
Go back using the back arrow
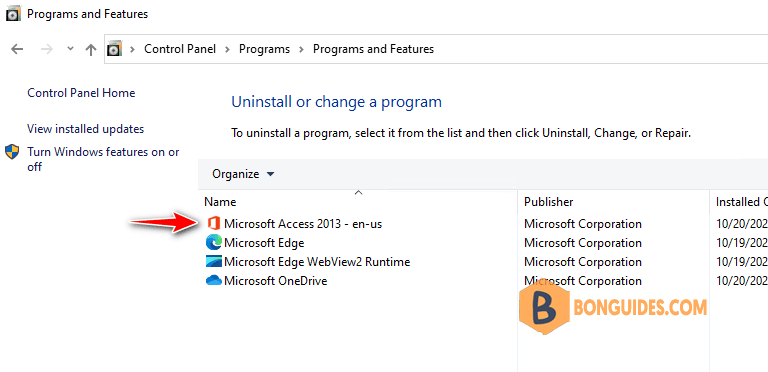[17, 49]
